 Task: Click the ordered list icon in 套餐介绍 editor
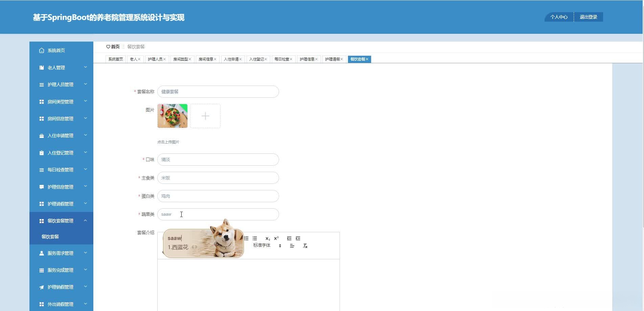(x=246, y=238)
